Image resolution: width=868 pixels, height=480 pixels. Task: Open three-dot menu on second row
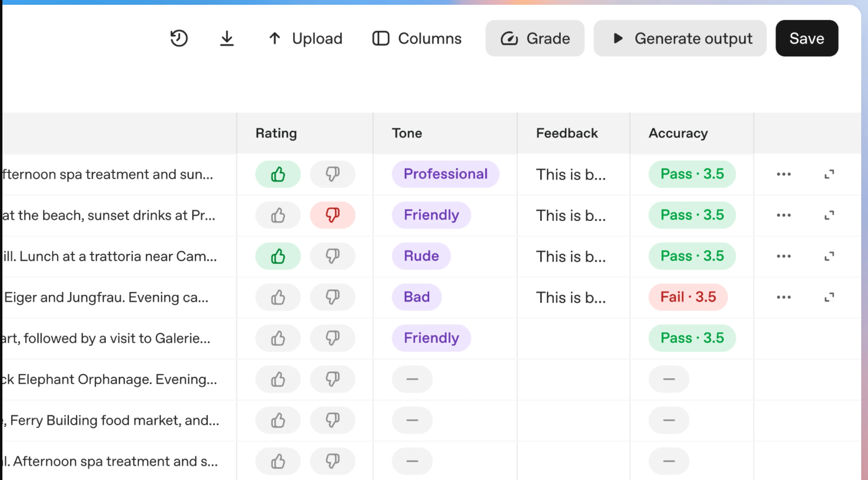[783, 215]
